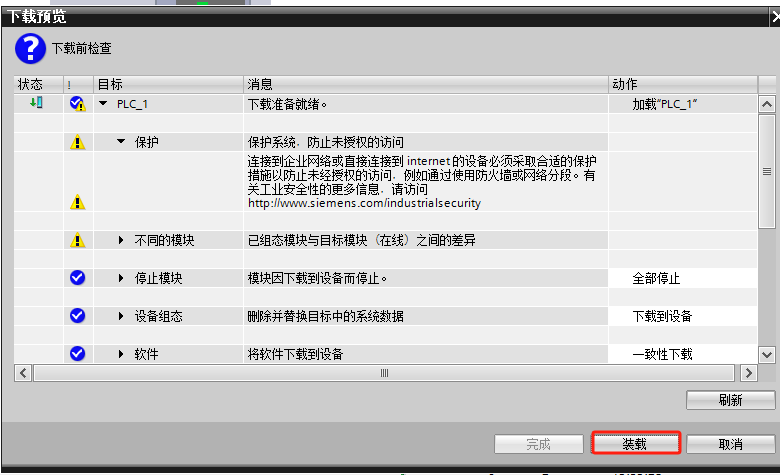Click the vertical scrollbar thumb

[767, 171]
